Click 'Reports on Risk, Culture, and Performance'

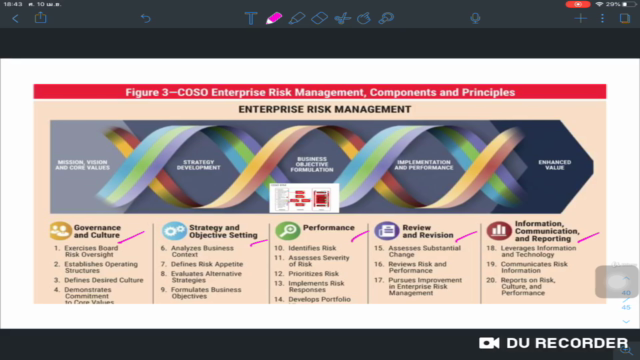[528, 287]
